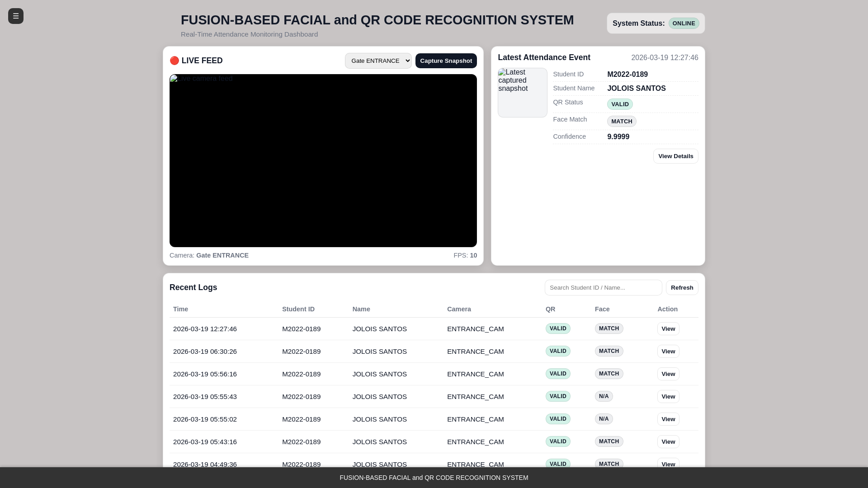868x488 pixels.
Task: Click N/A face badge at 05:55:43
Action: point(604,396)
